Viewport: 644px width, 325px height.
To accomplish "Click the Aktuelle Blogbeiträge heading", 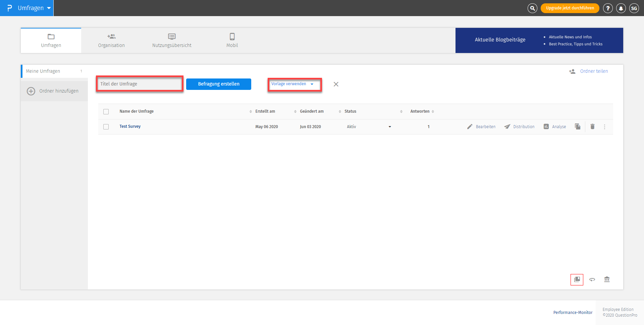I will [x=500, y=40].
